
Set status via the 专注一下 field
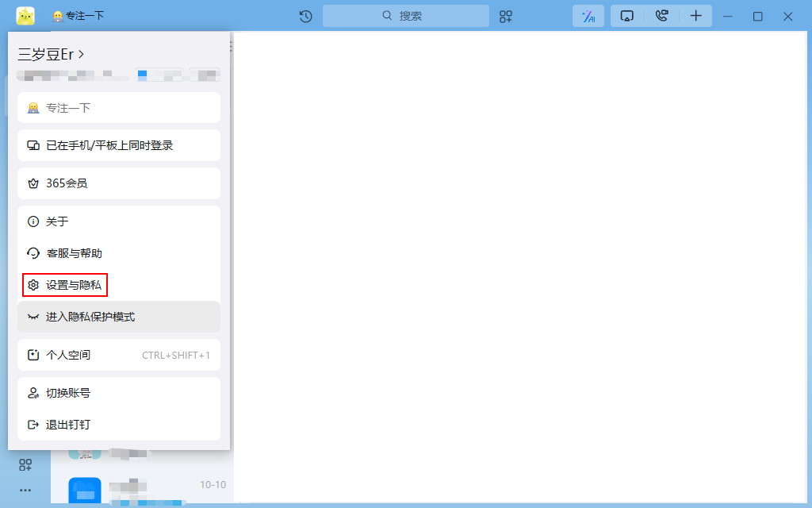119,108
